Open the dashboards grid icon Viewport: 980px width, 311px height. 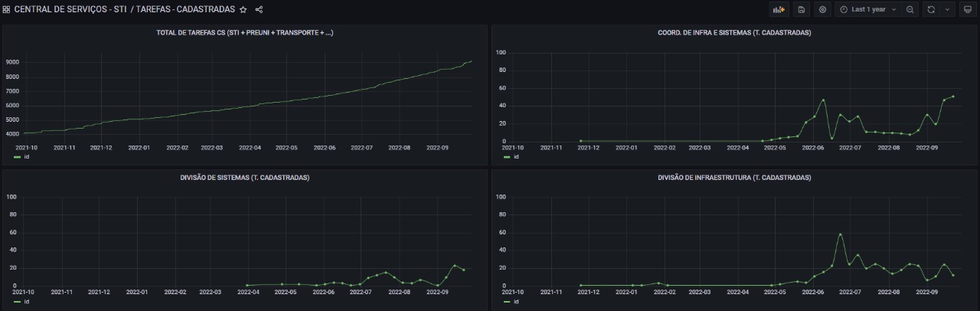(6, 9)
